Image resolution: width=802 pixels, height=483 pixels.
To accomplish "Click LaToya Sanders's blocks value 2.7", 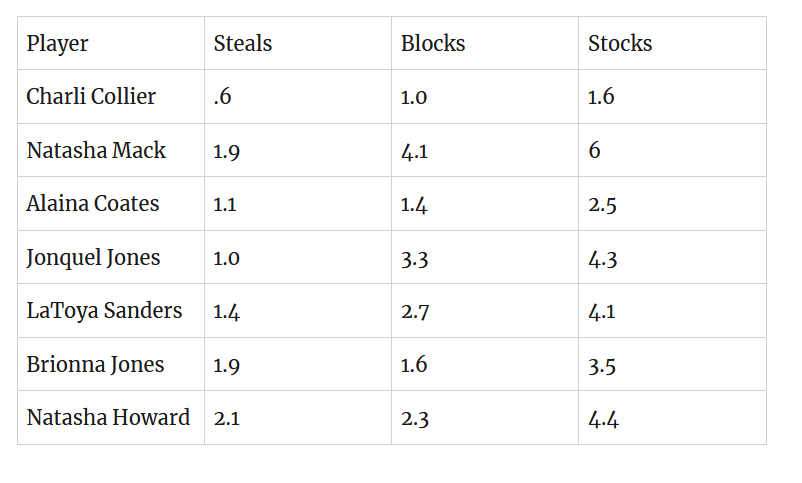I will (x=415, y=311).
